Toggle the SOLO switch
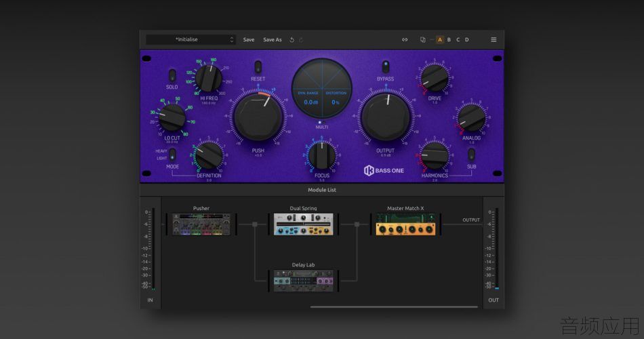 tap(172, 76)
